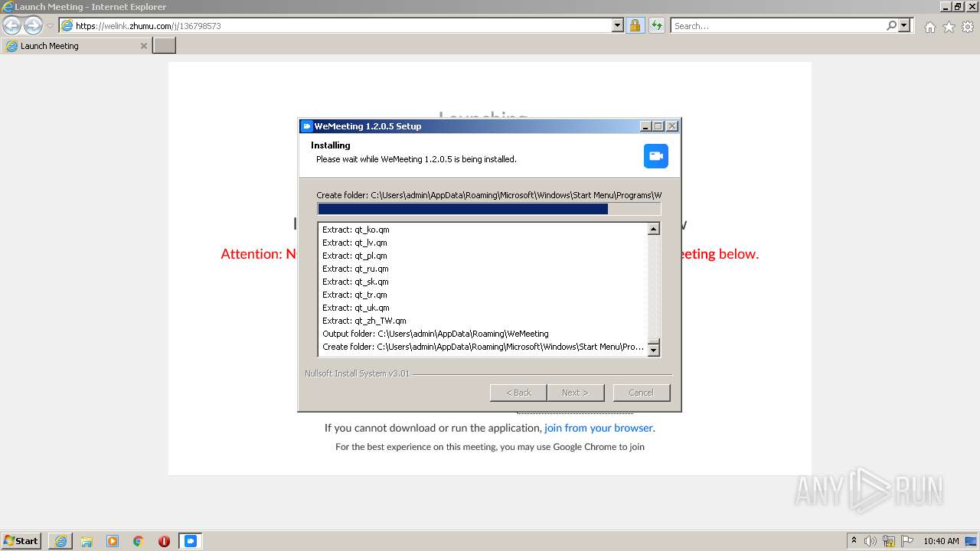Click the volume speaker tray icon

(871, 541)
